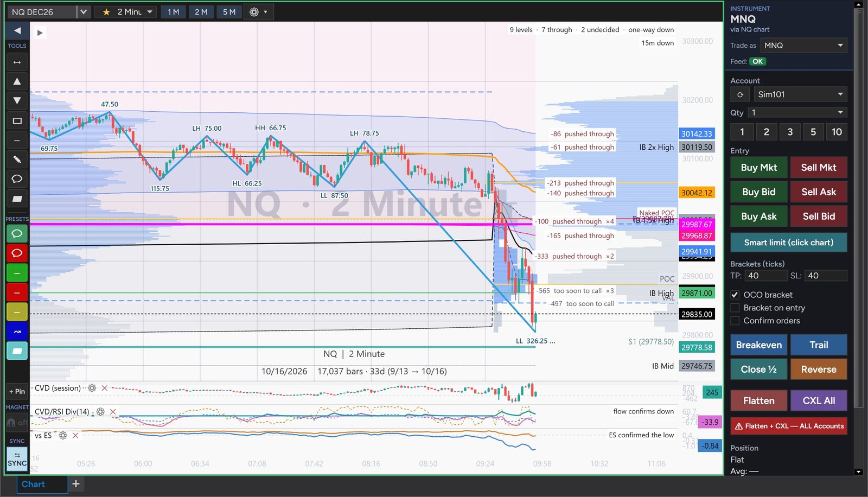Click the Reverse button
Screen dimensions: 868x497
pyautogui.click(x=819, y=369)
